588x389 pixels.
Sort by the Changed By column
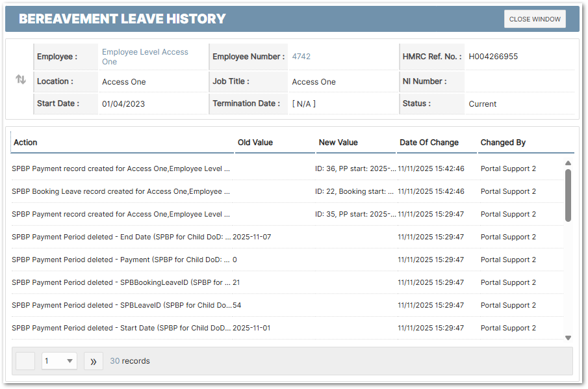pos(503,142)
